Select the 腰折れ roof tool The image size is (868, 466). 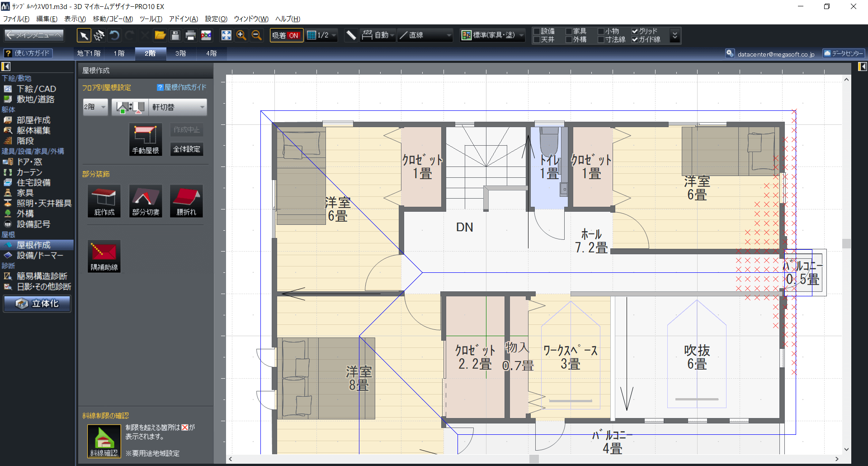pos(186,201)
